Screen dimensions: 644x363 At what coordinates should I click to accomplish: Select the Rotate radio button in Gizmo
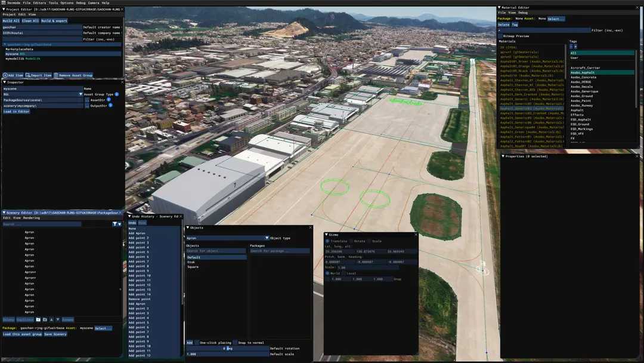tap(351, 241)
